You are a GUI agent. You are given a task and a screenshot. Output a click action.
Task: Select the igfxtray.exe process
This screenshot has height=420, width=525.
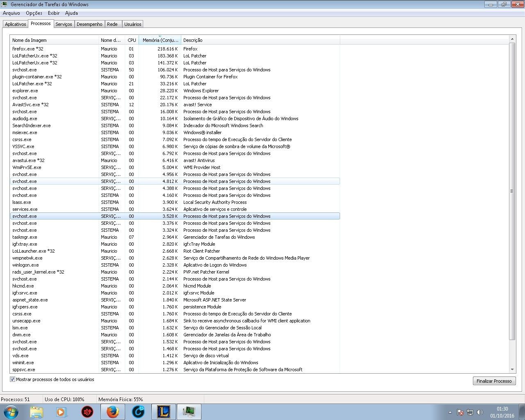[x=175, y=244]
